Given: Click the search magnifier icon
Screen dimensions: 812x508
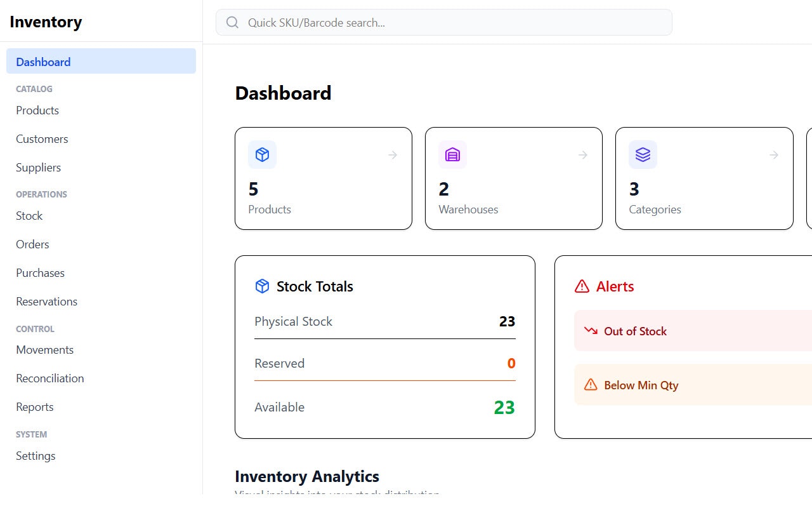Looking at the screenshot, I should click(232, 22).
